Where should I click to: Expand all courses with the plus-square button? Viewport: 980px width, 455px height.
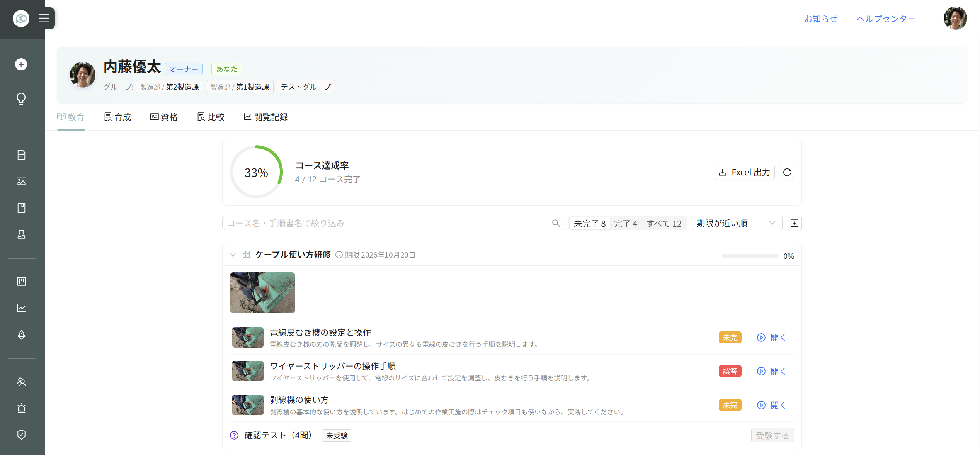pyautogui.click(x=795, y=223)
